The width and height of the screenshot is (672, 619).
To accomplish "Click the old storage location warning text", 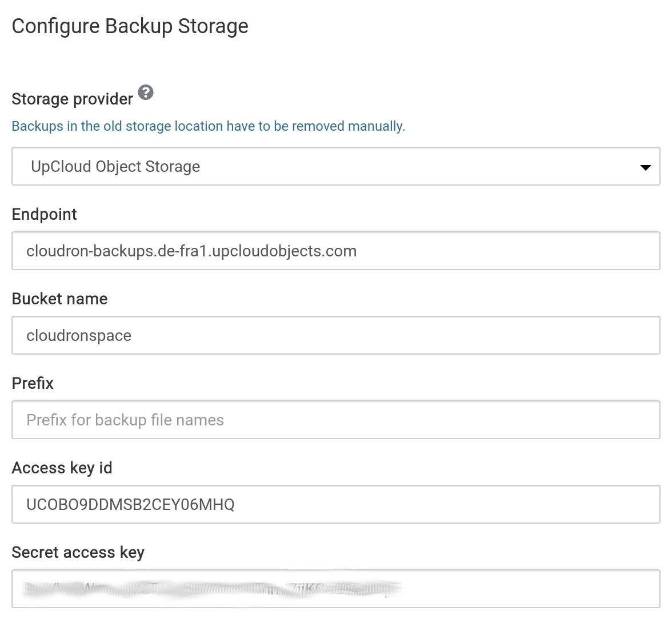I will click(x=208, y=126).
